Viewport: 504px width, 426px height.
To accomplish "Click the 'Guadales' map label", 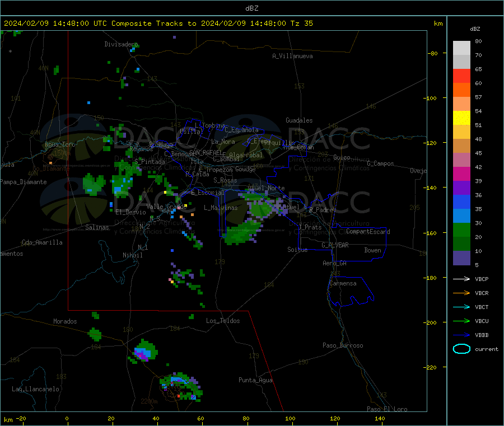I will 299,120.
